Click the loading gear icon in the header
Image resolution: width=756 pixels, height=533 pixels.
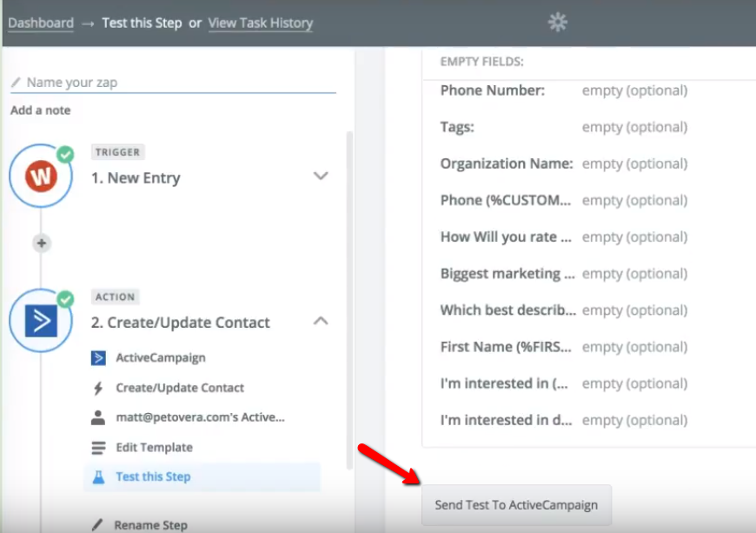557,23
